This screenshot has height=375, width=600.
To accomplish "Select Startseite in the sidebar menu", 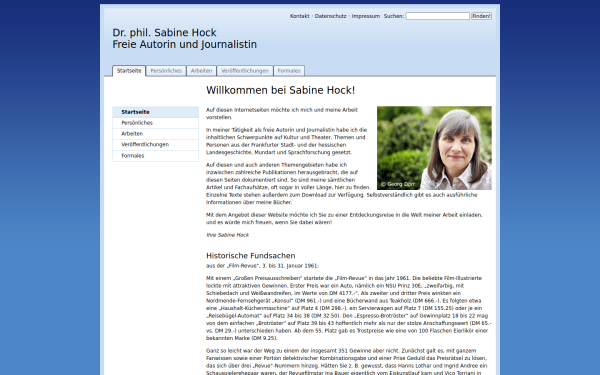I will click(x=155, y=112).
